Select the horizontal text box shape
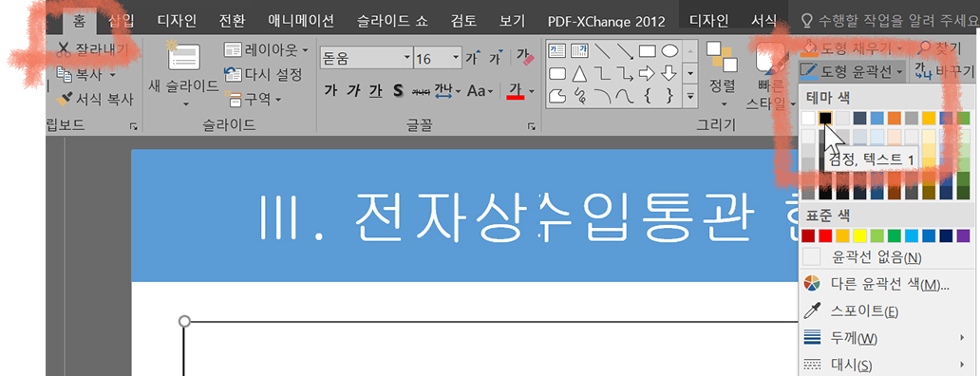The image size is (980, 376). coord(556,50)
